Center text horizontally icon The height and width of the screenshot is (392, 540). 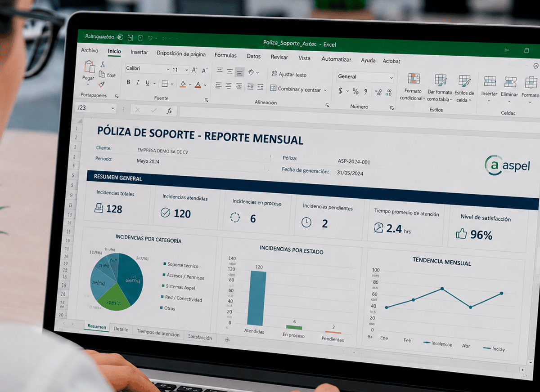[x=229, y=86]
